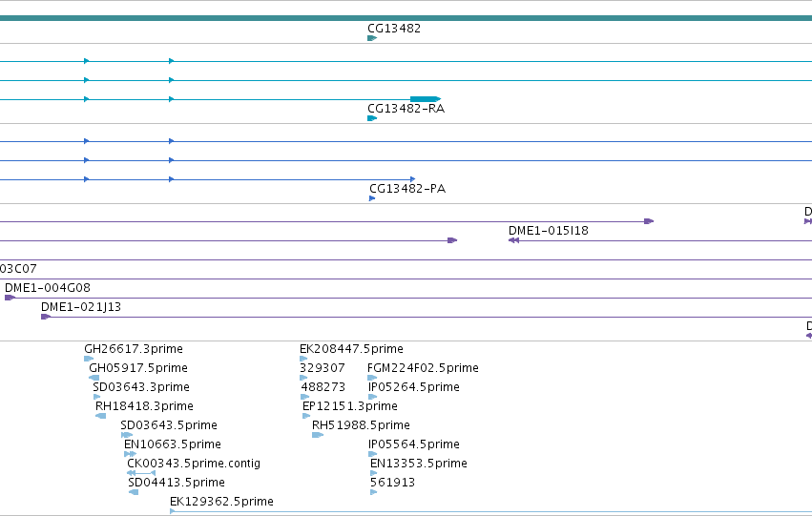Select the SD04413.5prime EST label
The image size is (812, 516).
(x=177, y=483)
